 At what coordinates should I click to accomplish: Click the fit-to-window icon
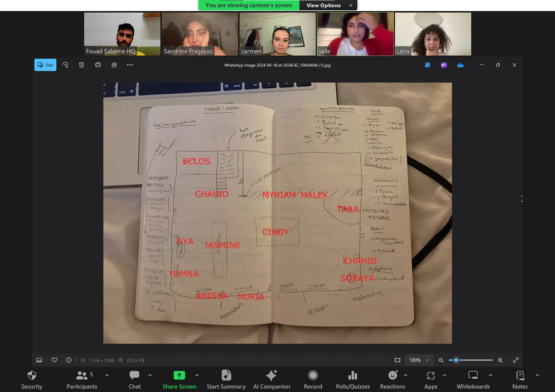tap(397, 360)
